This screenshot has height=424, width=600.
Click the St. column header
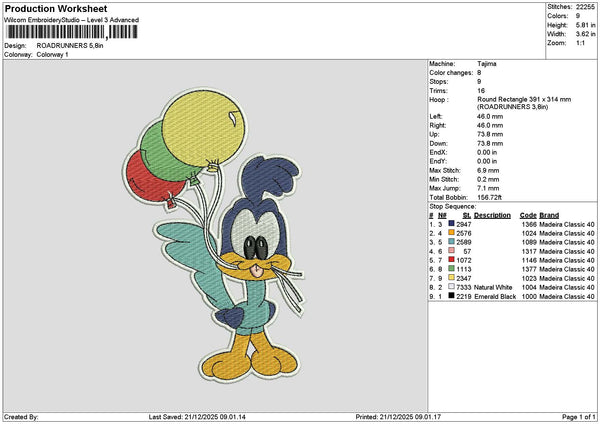tap(467, 215)
